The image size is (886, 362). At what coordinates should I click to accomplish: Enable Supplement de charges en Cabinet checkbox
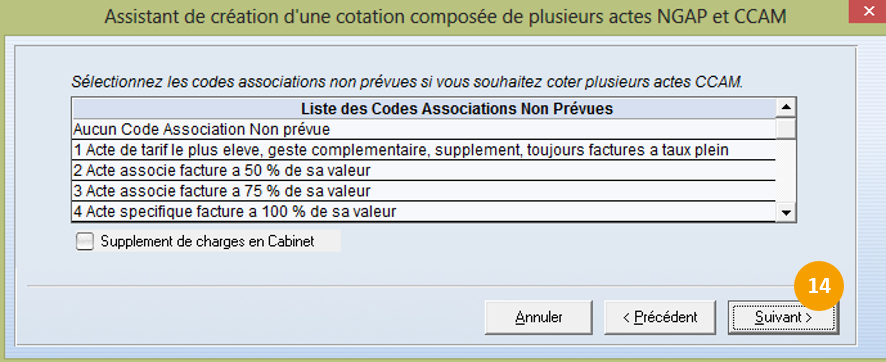click(85, 242)
